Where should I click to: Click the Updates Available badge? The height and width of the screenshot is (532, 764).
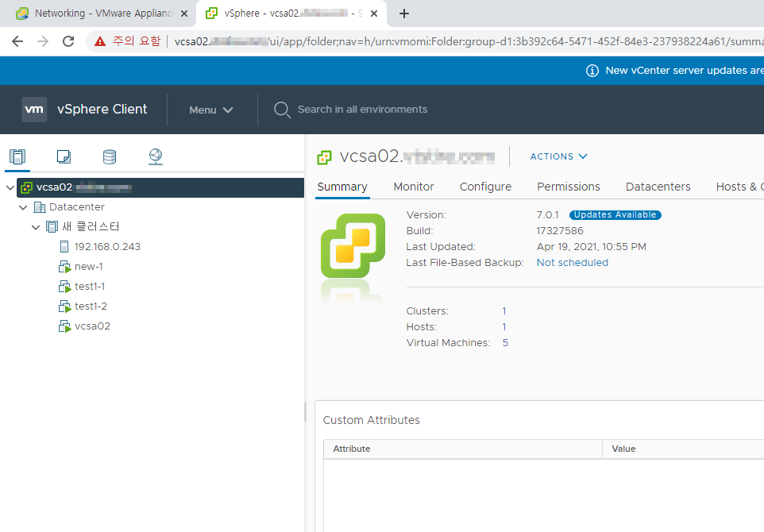(x=615, y=215)
